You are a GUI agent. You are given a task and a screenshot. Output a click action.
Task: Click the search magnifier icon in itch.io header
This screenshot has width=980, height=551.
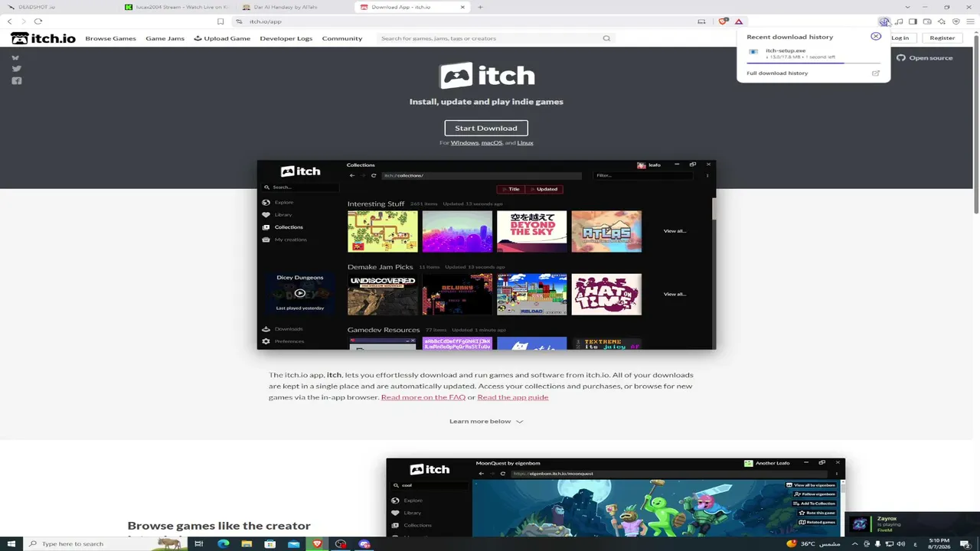(x=606, y=38)
